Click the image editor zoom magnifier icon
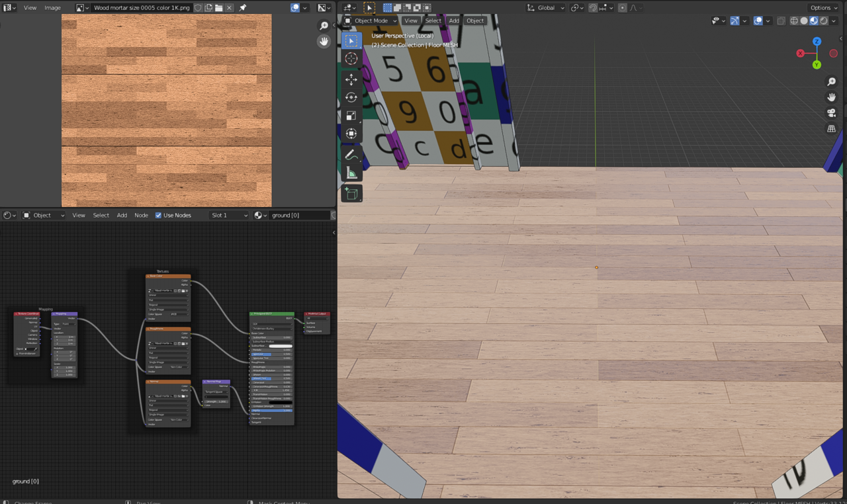The height and width of the screenshot is (504, 847). tap(324, 26)
